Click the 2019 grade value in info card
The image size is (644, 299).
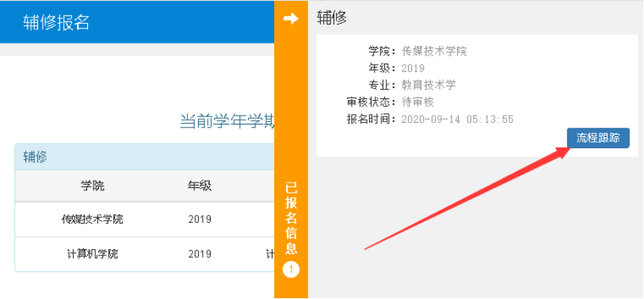[x=413, y=68]
